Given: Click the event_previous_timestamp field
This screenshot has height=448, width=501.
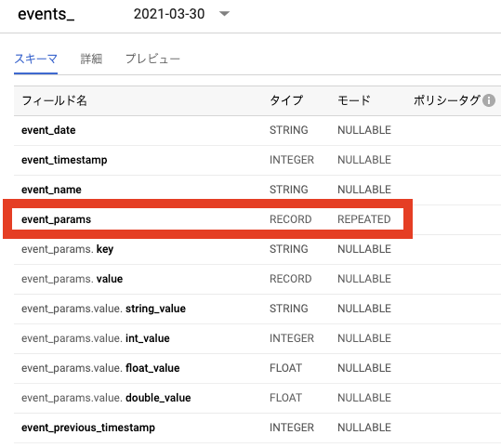Looking at the screenshot, I should click(88, 428).
